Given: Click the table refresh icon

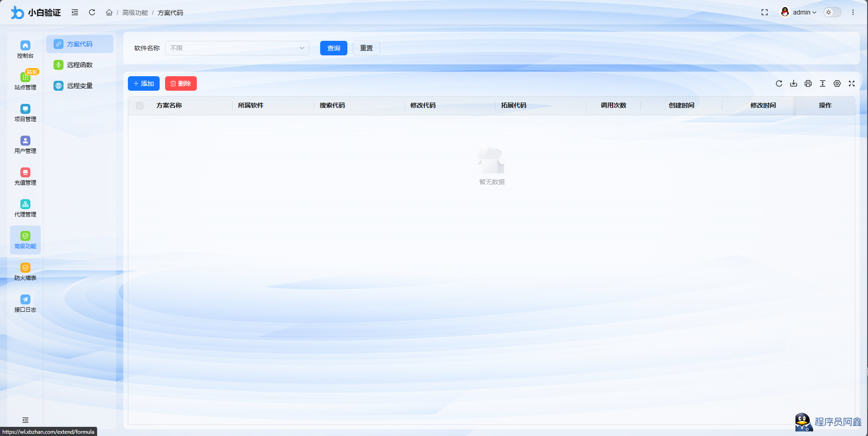Looking at the screenshot, I should tap(779, 83).
